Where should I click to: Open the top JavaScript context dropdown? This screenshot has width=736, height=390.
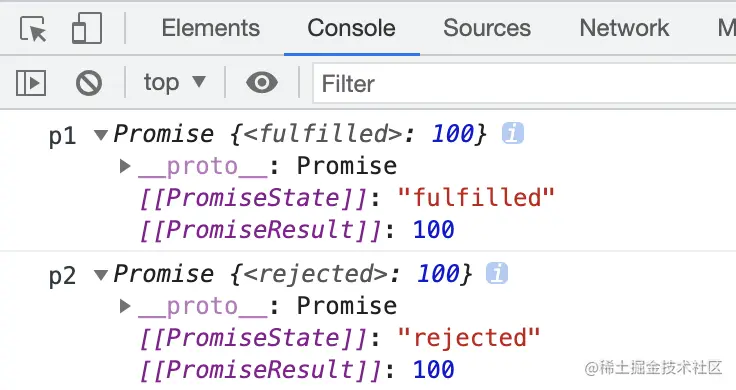[x=175, y=83]
